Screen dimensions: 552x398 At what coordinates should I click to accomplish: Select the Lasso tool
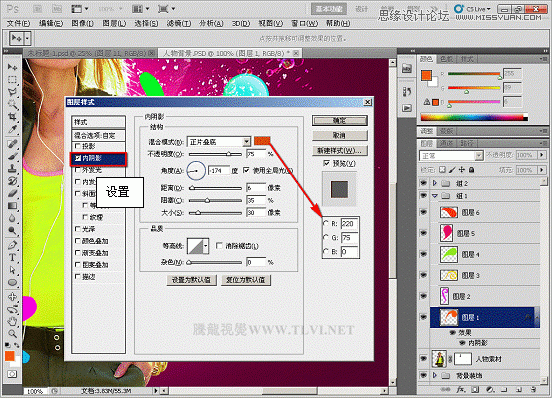tap(12, 92)
